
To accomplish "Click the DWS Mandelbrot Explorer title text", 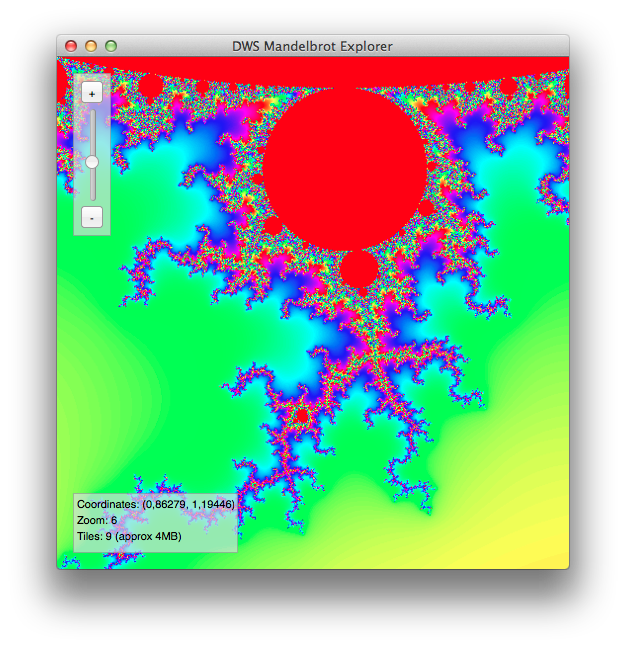I will pyautogui.click(x=312, y=46).
